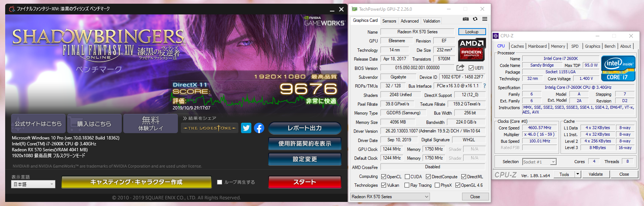The image size is (644, 206).
Task: Click the レポート出力 report output button
Action: [304, 128]
